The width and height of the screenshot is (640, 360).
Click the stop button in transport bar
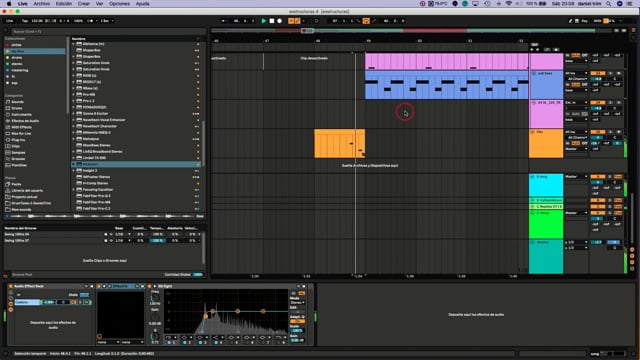(272, 21)
